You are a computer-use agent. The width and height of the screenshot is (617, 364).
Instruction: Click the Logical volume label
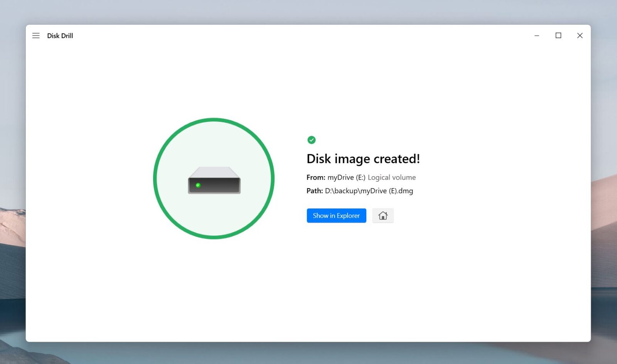[392, 177]
